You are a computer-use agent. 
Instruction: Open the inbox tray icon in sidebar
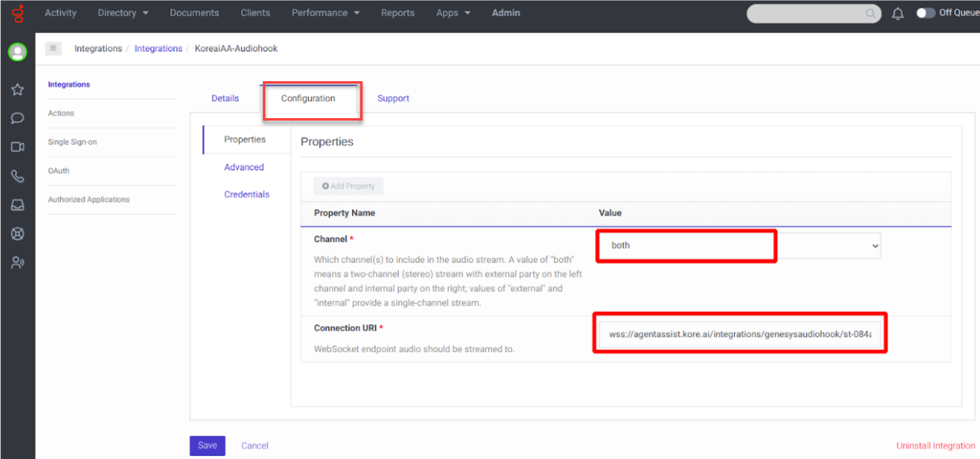point(17,205)
